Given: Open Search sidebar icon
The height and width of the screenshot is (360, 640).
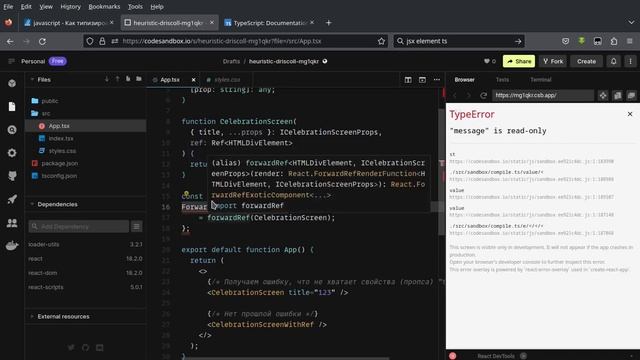Looking at the screenshot, I should pos(12,130).
